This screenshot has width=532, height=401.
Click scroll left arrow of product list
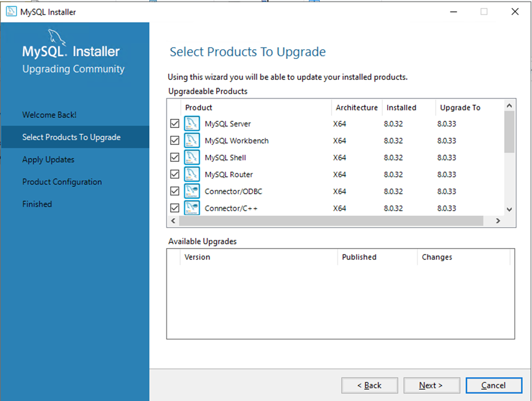(x=173, y=221)
